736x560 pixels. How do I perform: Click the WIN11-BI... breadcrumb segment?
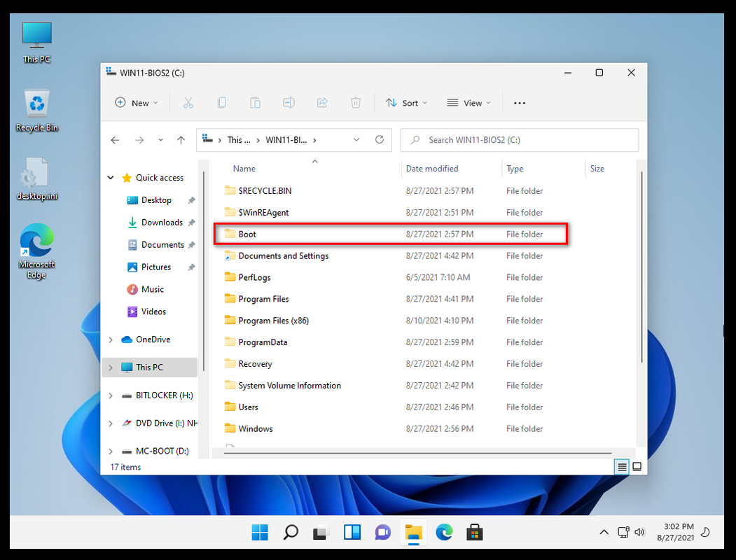(286, 140)
